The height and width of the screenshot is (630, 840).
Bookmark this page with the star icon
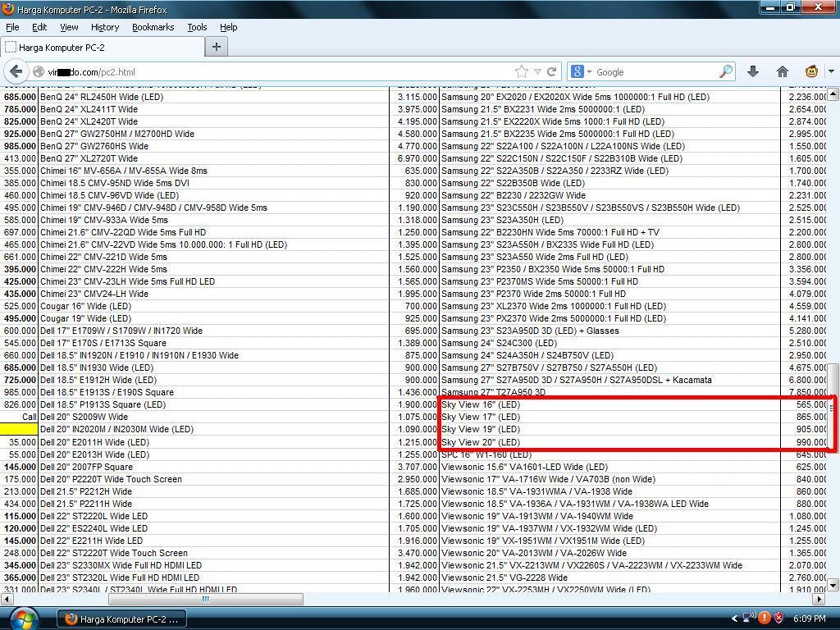point(521,72)
